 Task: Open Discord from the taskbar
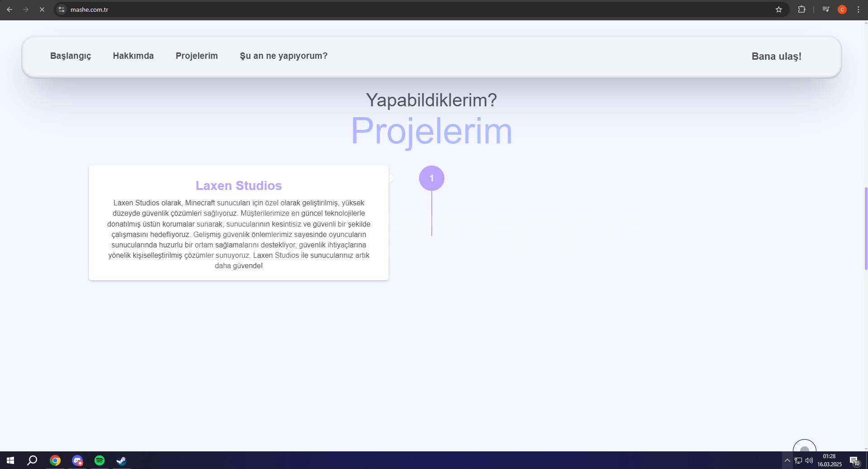click(x=77, y=460)
